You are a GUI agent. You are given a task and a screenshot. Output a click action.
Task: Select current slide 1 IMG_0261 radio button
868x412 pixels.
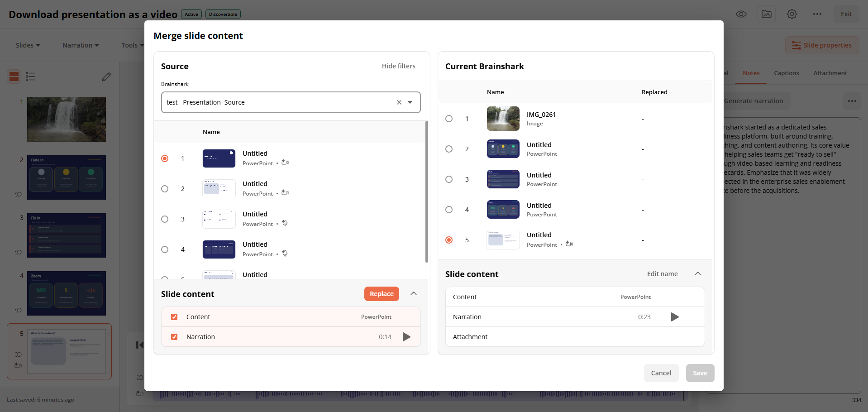(449, 119)
